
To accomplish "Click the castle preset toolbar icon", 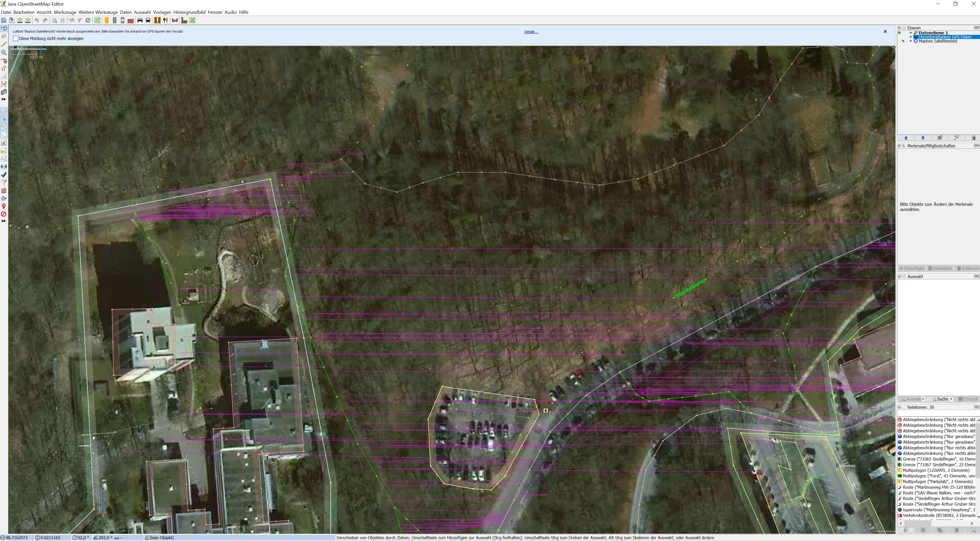I will pos(175,21).
